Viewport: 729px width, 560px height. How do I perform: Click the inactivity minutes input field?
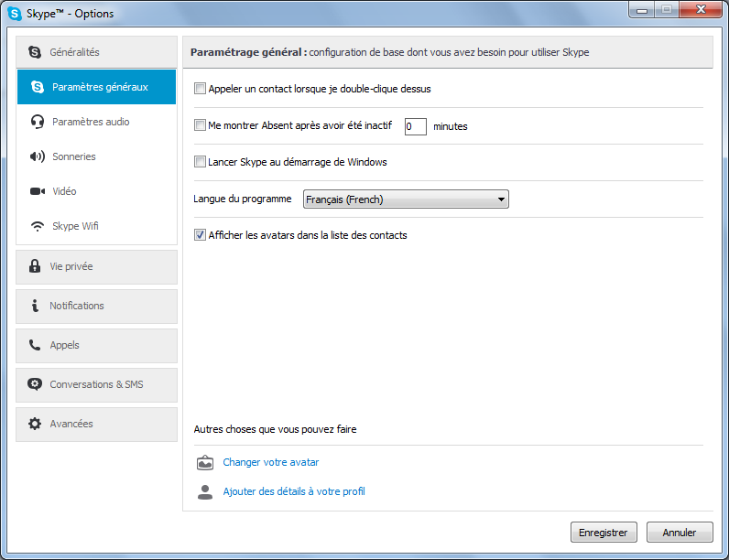tap(416, 126)
